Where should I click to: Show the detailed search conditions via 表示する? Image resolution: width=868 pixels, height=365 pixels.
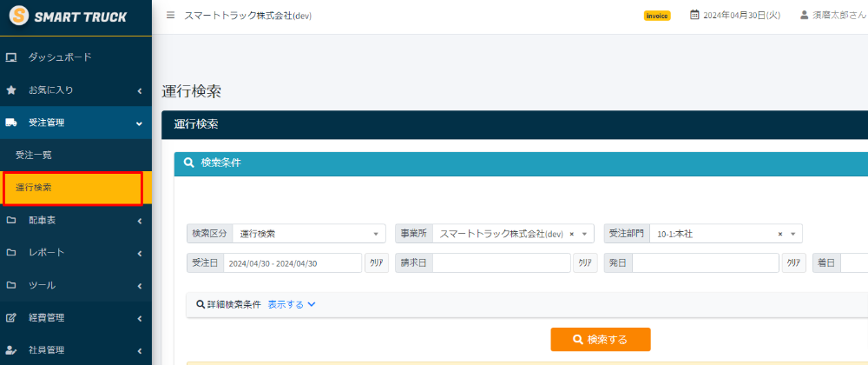(x=292, y=305)
